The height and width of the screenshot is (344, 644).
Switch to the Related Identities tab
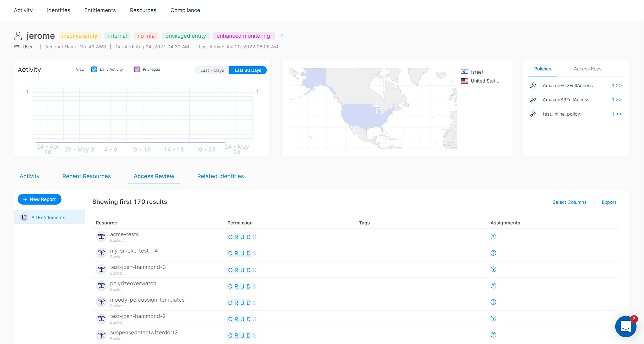220,176
